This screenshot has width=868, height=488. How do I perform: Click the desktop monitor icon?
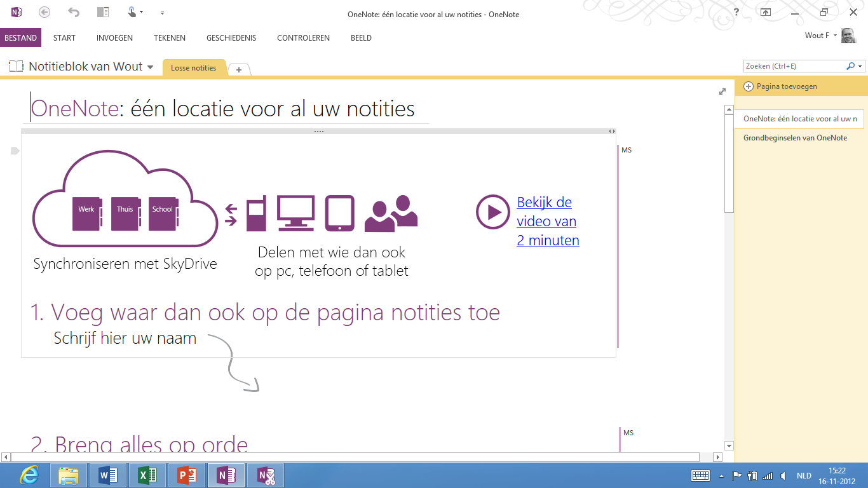pyautogui.click(x=295, y=213)
